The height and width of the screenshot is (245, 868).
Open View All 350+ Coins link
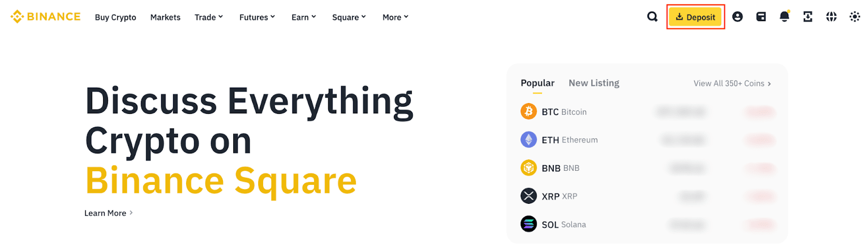click(732, 83)
